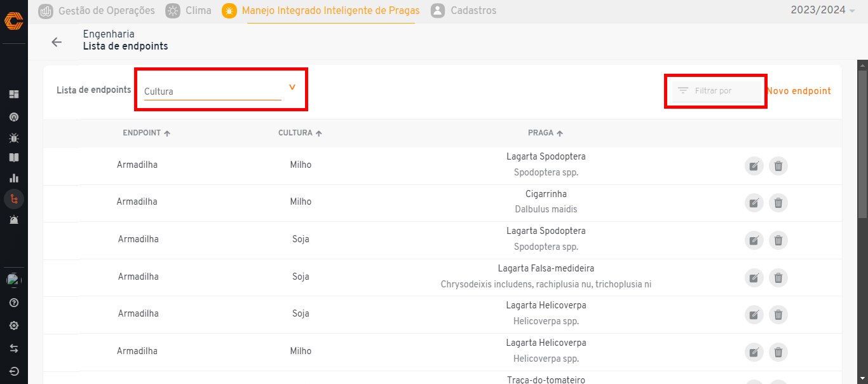Edit the Milho Lagarta Spodoptera endpoint
868x384 pixels.
pyautogui.click(x=754, y=166)
